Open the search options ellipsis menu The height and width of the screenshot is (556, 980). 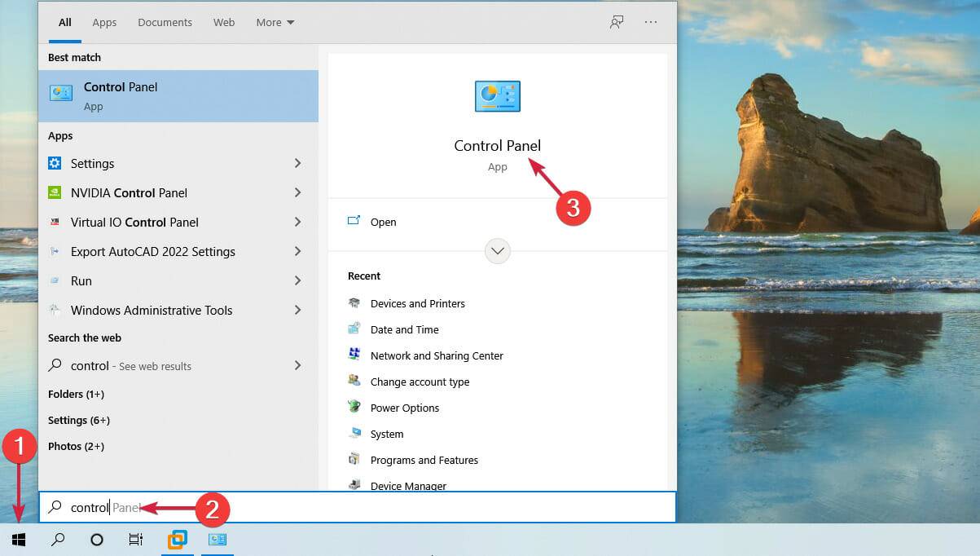click(x=650, y=22)
